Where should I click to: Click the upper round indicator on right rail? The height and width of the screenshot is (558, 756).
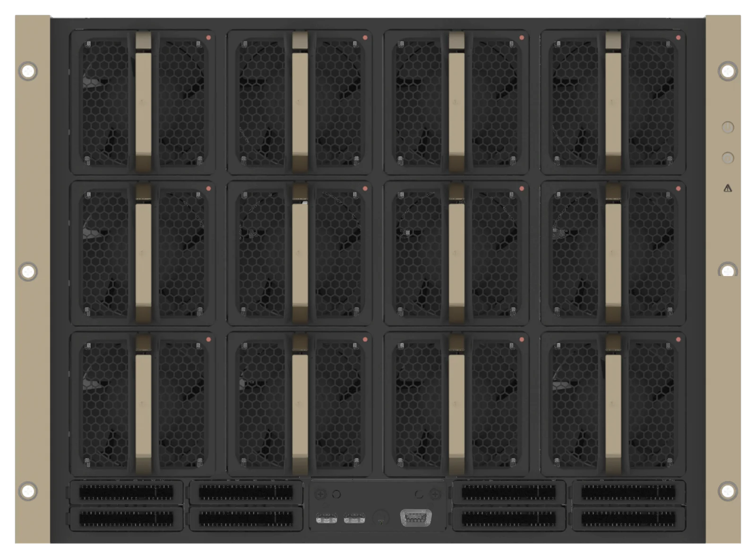tap(728, 127)
